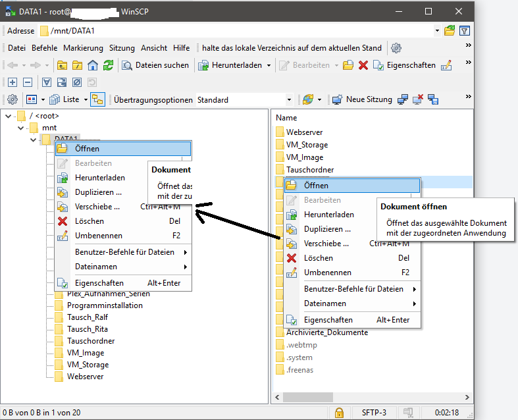
Task: Refresh the directory with green arrows icon
Action: click(x=108, y=65)
